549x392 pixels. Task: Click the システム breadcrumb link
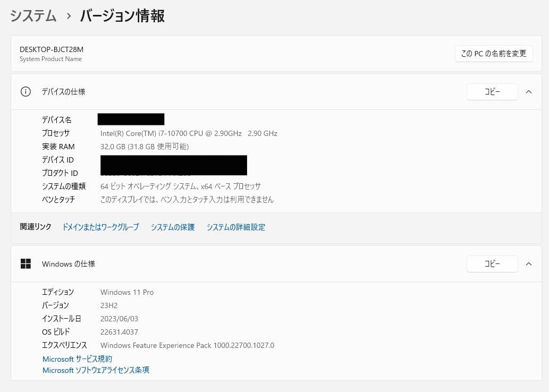point(33,16)
